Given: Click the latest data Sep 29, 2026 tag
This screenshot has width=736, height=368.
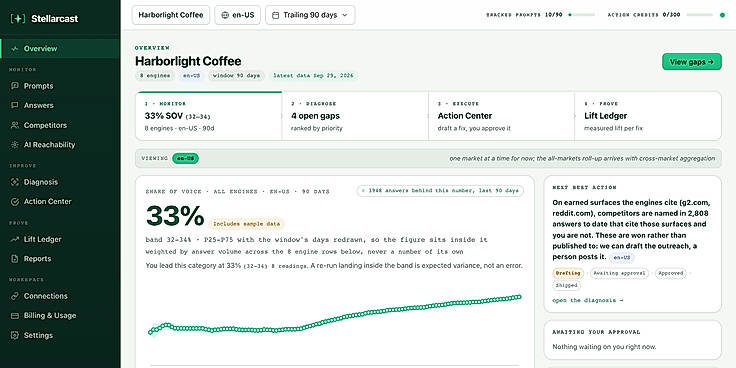Looking at the screenshot, I should point(314,76).
